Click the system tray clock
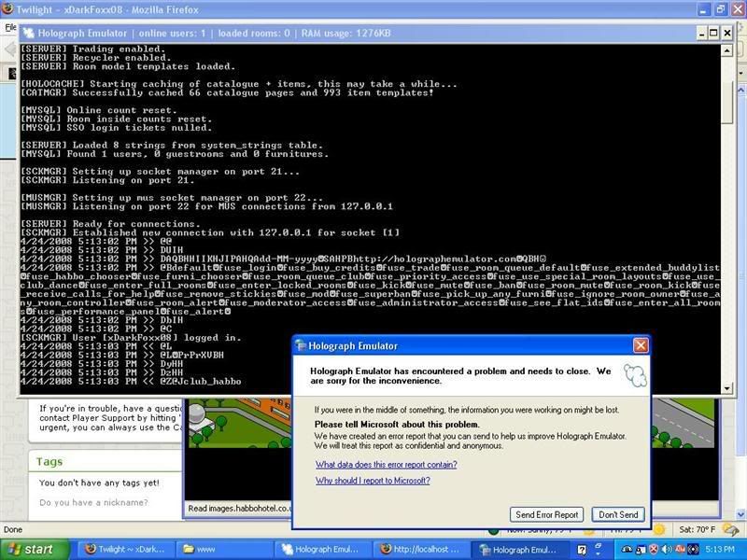Viewport: 747px width, 560px height. click(x=722, y=549)
